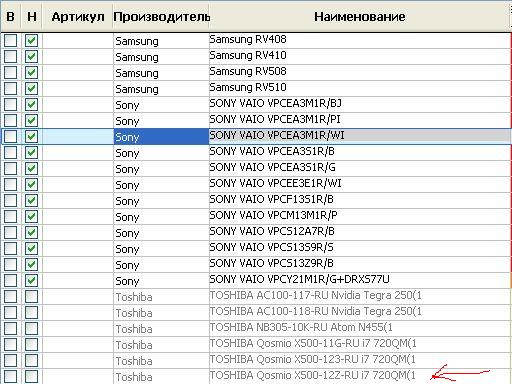Check В checkbox for TOSHIBA Qosmio X500-12Z-RU

coord(10,377)
